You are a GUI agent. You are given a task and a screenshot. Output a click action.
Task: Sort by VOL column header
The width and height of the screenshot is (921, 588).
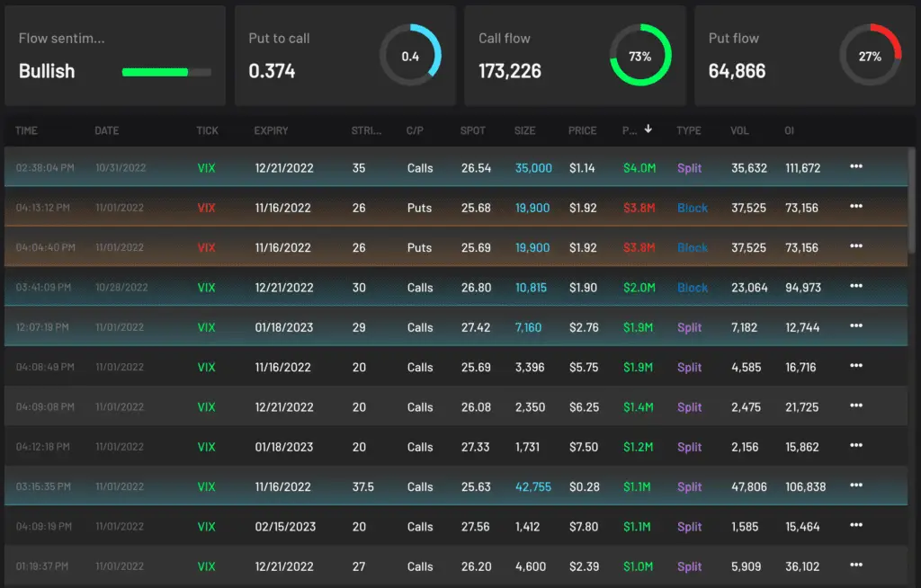click(x=739, y=130)
